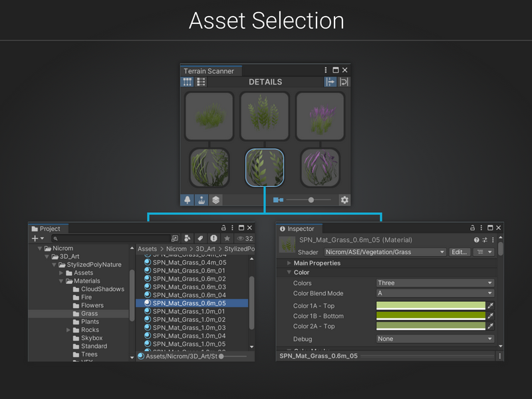Image resolution: width=532 pixels, height=399 pixels.
Task: Select the Flowers folder
Action: pyautogui.click(x=88, y=305)
